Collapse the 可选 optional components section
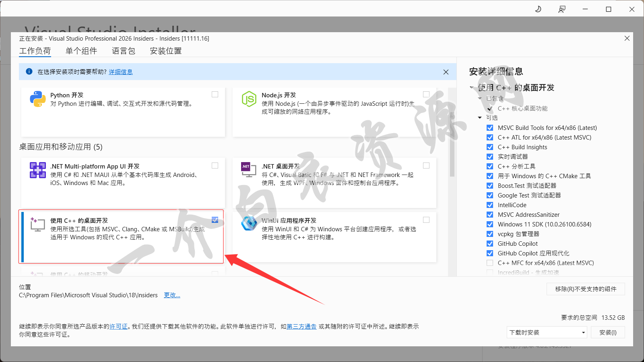The image size is (644, 362). coord(480,118)
